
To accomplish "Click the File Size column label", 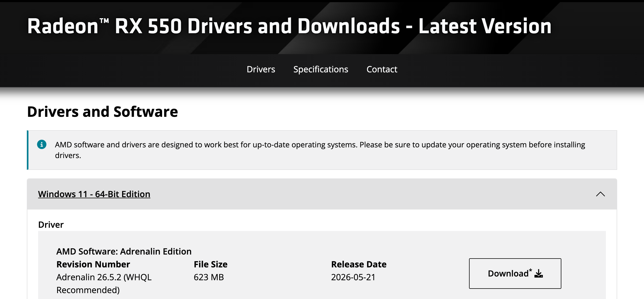I will [211, 264].
